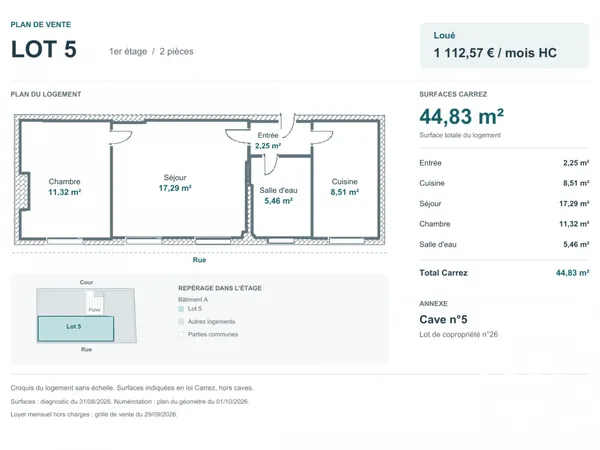Click the grey "Autres logements" legend swatch

pos(181,322)
